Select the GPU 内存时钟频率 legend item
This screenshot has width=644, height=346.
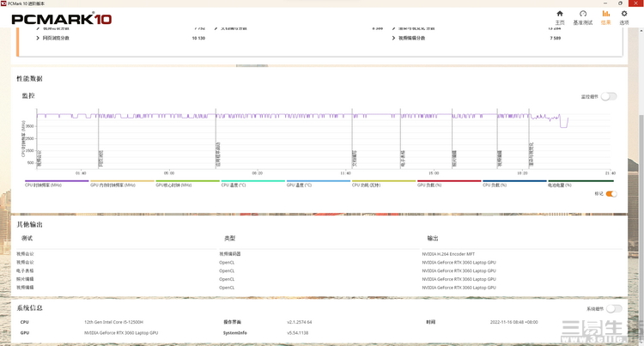(x=113, y=185)
